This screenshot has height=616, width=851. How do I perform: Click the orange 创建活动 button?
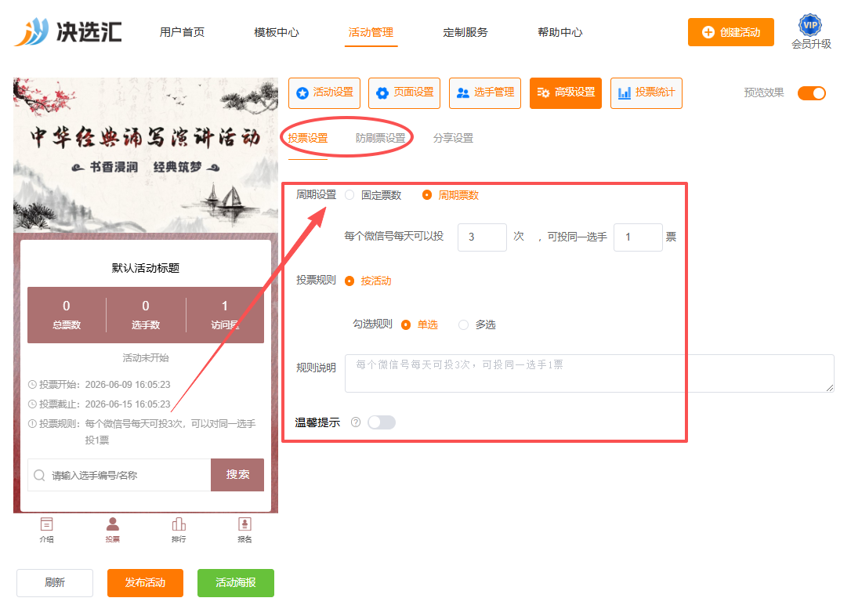tap(730, 33)
